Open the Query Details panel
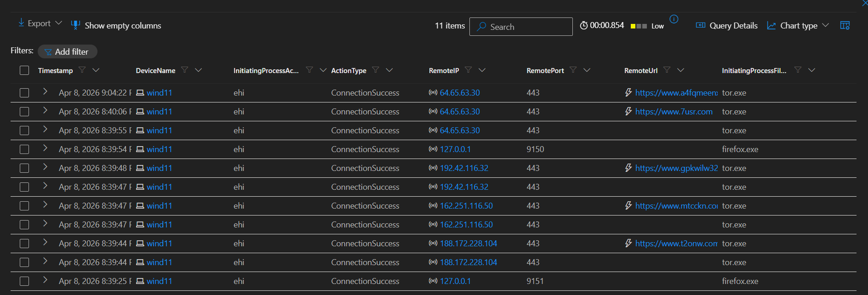Viewport: 868px width, 295px height. click(x=727, y=26)
